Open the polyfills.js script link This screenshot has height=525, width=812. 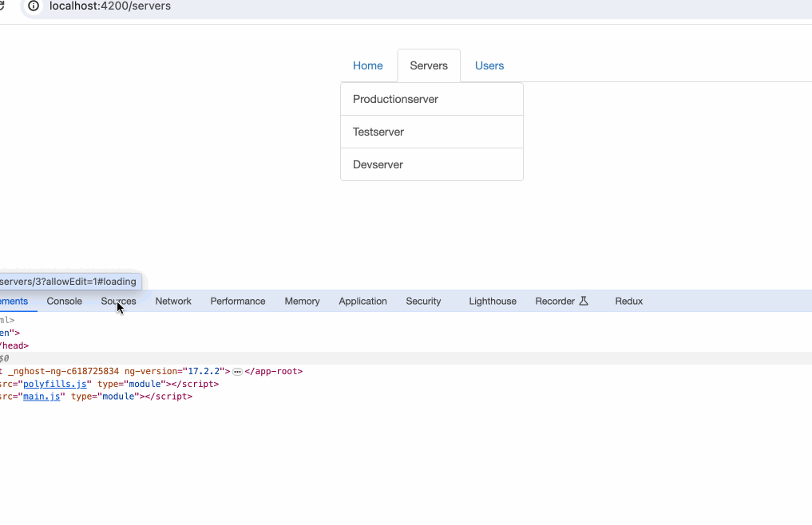pos(55,384)
